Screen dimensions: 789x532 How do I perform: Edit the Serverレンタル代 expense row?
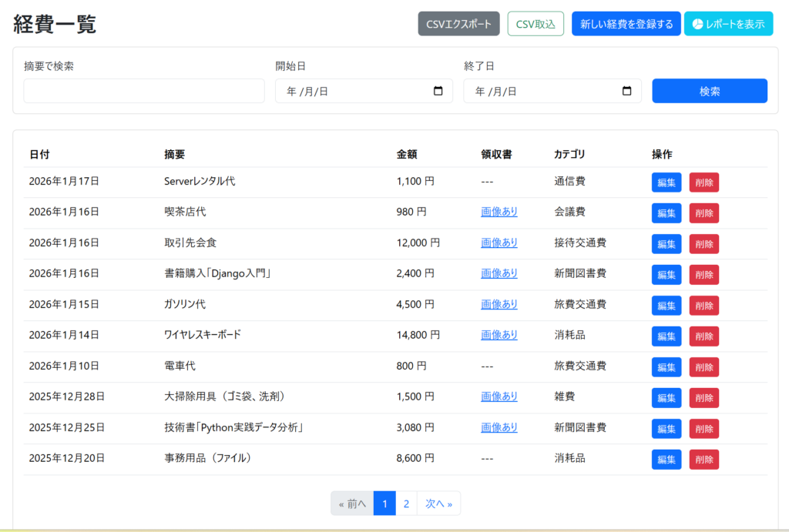[666, 182]
